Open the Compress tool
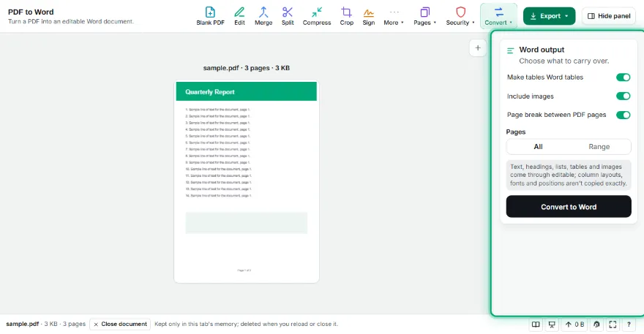Screen dimensions: 644x334 click(317, 16)
